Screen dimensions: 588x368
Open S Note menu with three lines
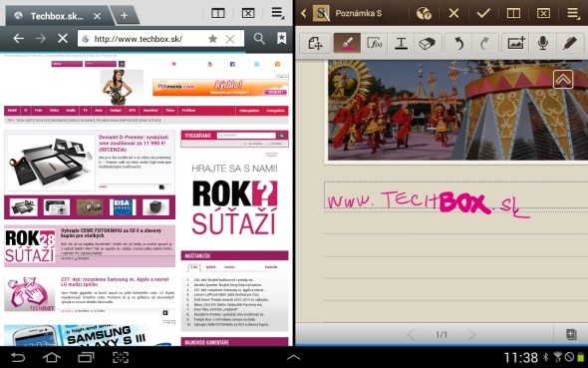[x=573, y=14]
